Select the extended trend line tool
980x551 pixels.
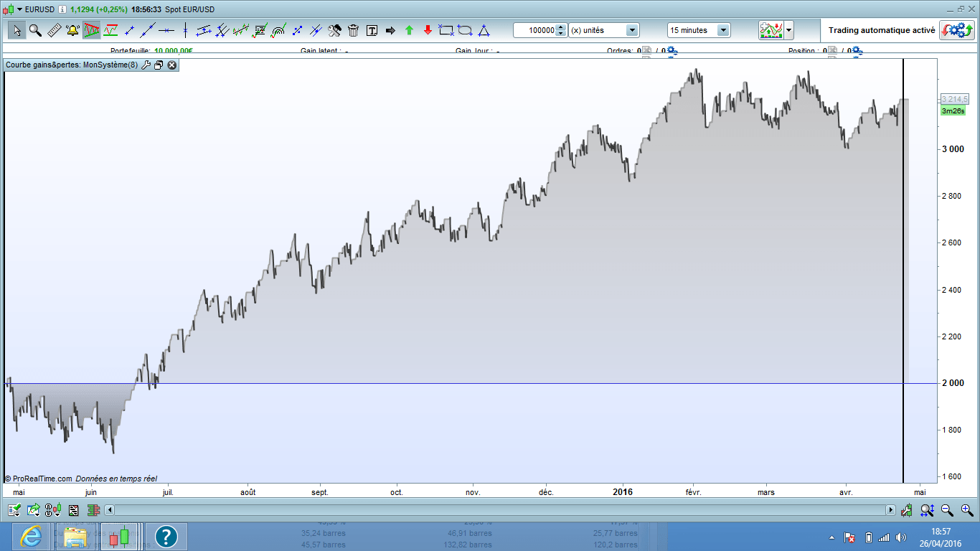[148, 30]
